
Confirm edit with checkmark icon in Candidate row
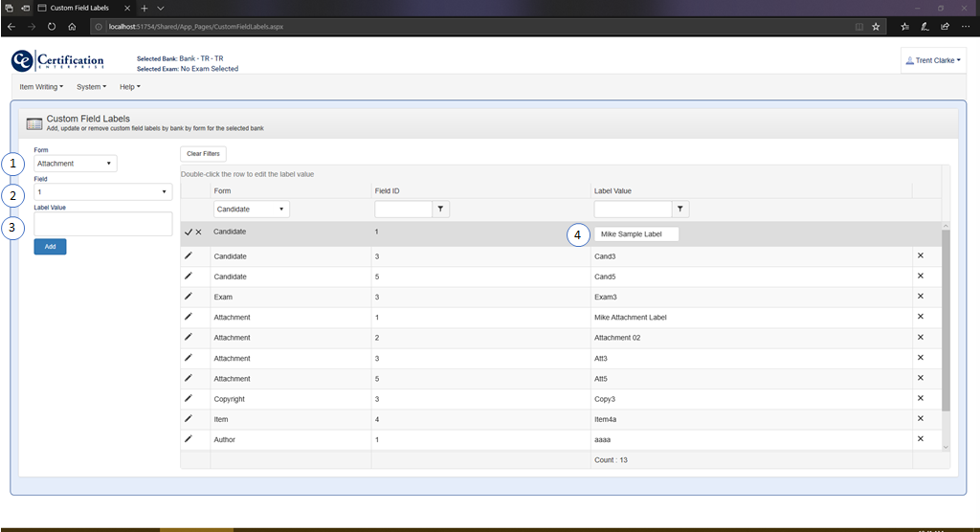[188, 233]
